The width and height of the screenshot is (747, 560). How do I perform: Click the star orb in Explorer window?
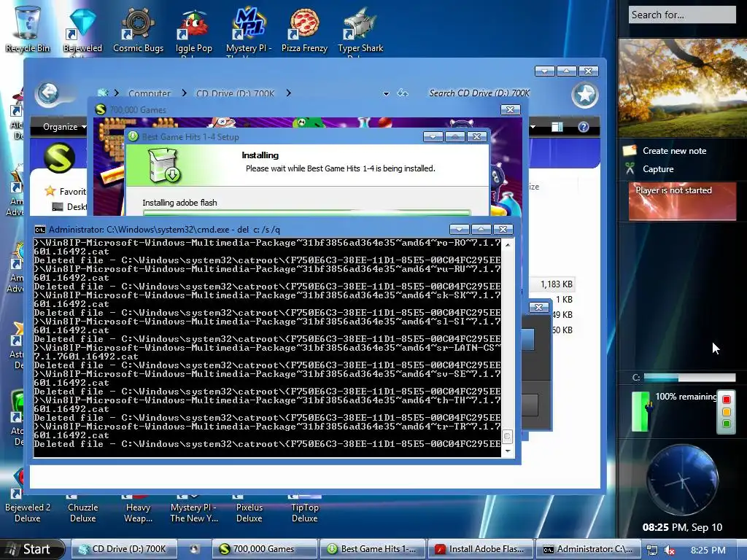(585, 94)
